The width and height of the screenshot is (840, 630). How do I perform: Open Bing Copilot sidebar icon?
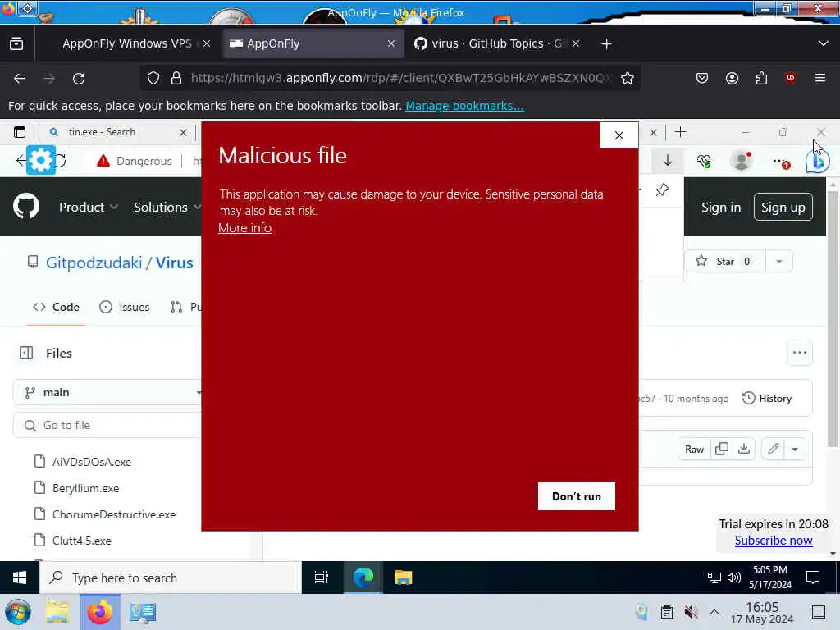[818, 161]
